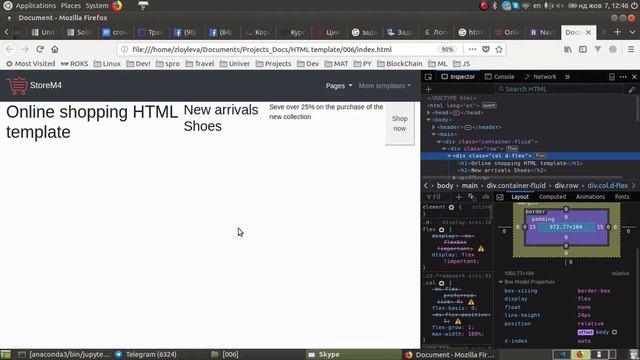Click the Firefox launcher icon in top panel

coord(117,6)
